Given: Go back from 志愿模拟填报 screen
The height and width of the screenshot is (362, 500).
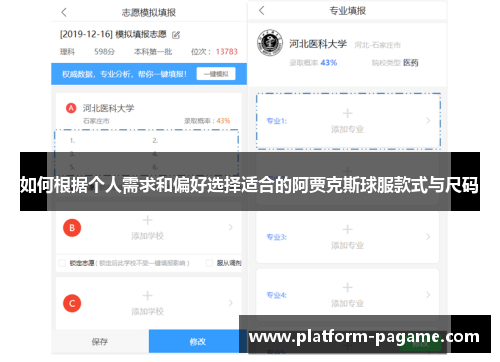Looking at the screenshot, I should coord(64,13).
